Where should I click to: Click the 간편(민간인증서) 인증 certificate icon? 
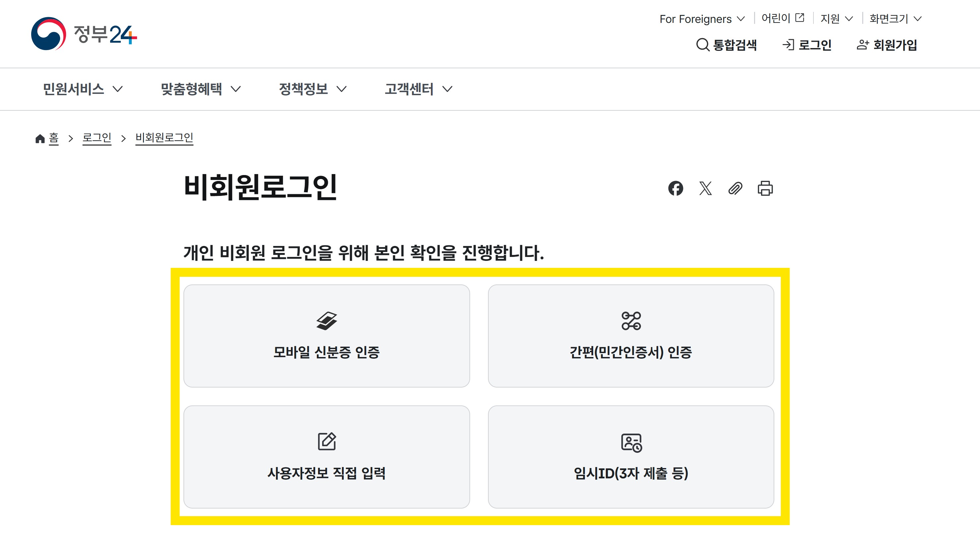tap(631, 321)
